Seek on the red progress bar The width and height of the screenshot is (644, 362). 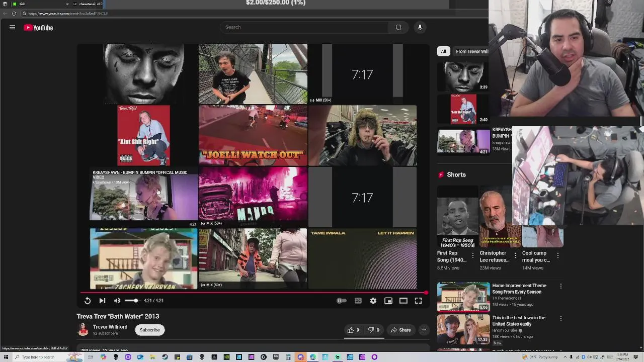click(253, 292)
